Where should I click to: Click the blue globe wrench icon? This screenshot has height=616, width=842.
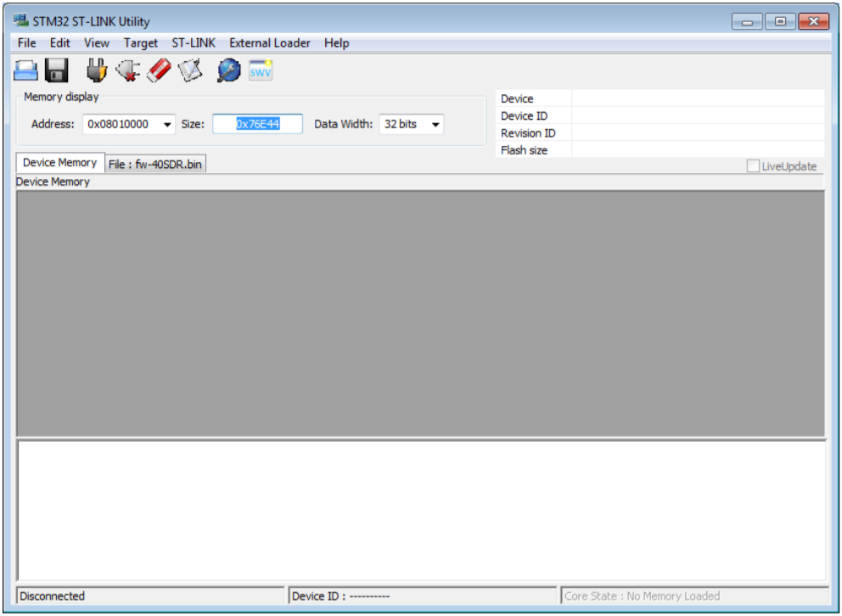228,70
